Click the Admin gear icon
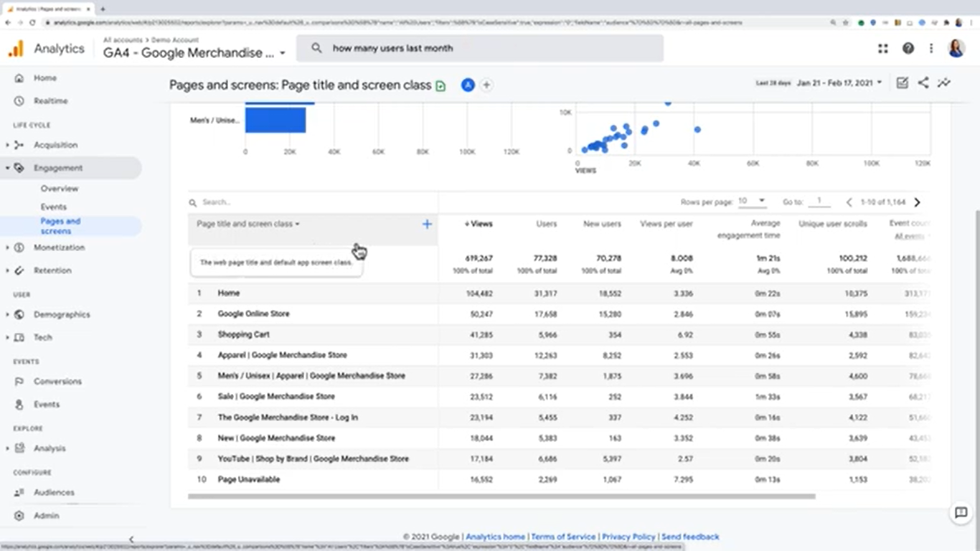This screenshot has width=980, height=551. (x=19, y=516)
